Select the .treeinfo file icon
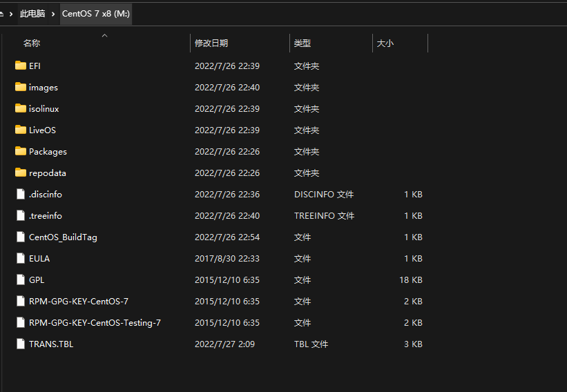Viewport: 567px width, 392px height. click(21, 215)
